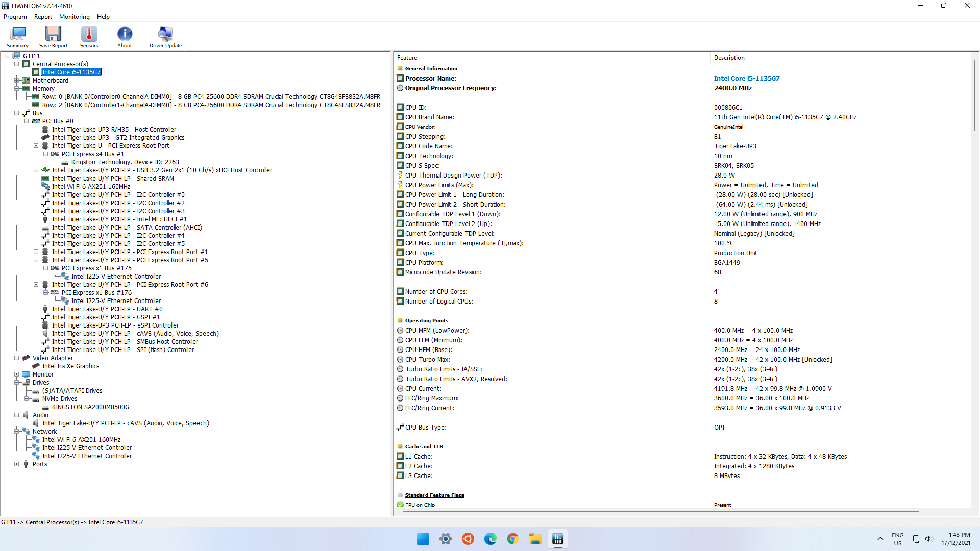Select the GTI11 computer icon in tree
Viewport: 980px width, 551px height.
(17, 56)
